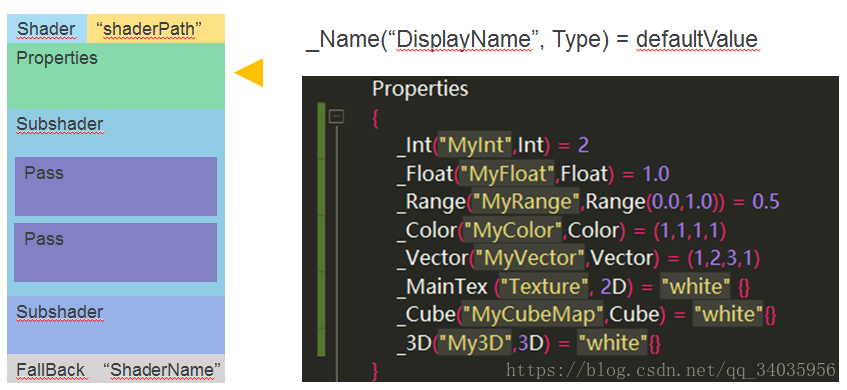Click the green Properties block label

(x=57, y=58)
